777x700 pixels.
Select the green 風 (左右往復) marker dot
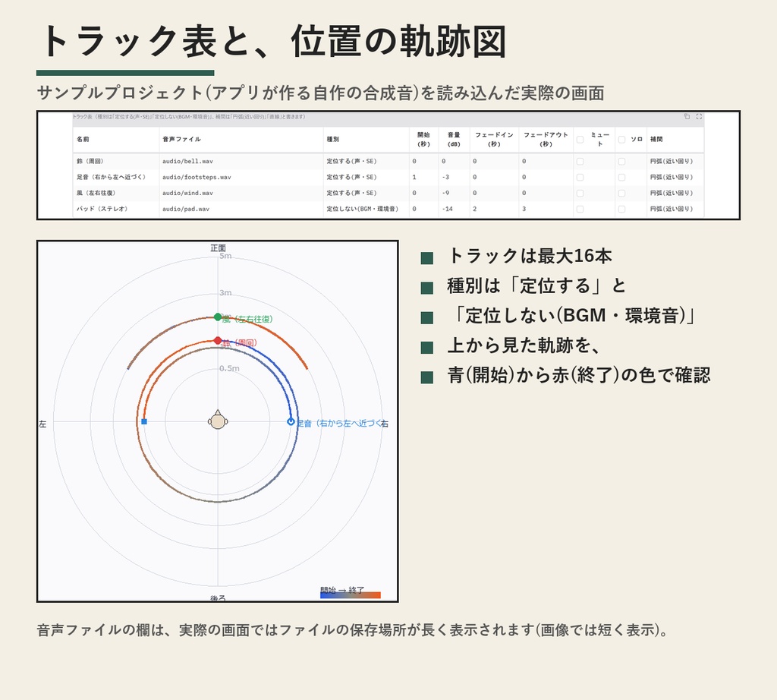coord(218,317)
